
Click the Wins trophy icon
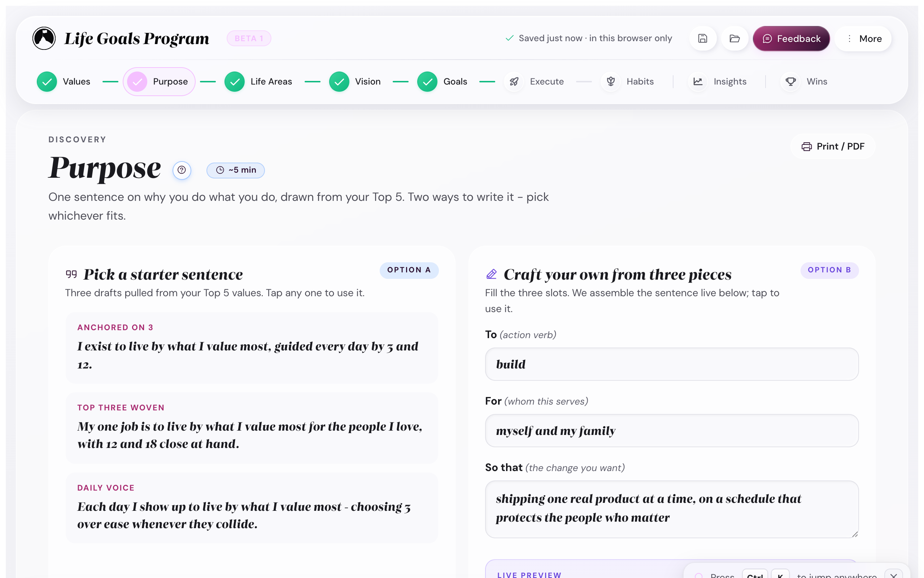(x=791, y=81)
